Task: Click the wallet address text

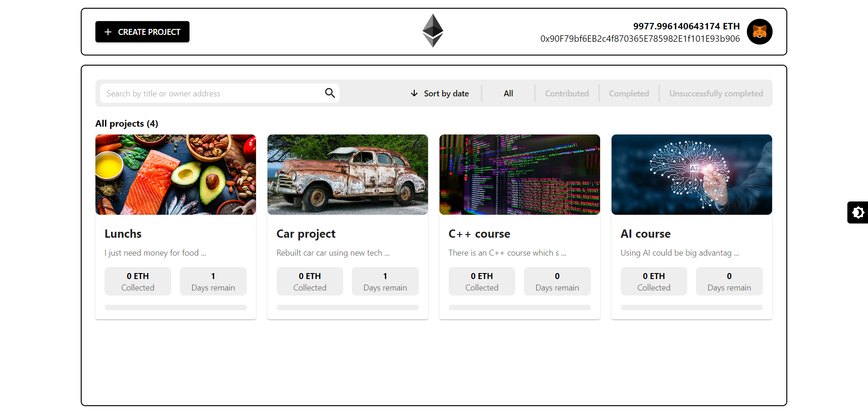Action: click(640, 39)
